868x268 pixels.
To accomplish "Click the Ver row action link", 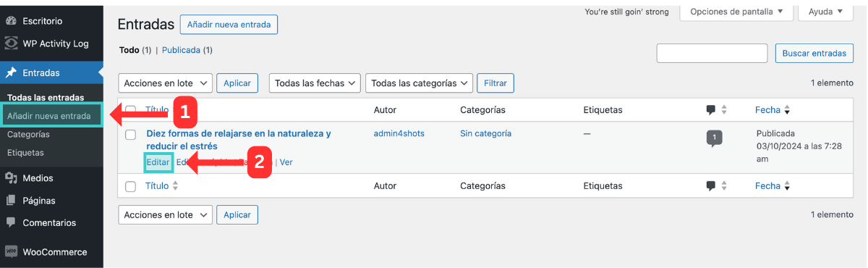I will 286,162.
